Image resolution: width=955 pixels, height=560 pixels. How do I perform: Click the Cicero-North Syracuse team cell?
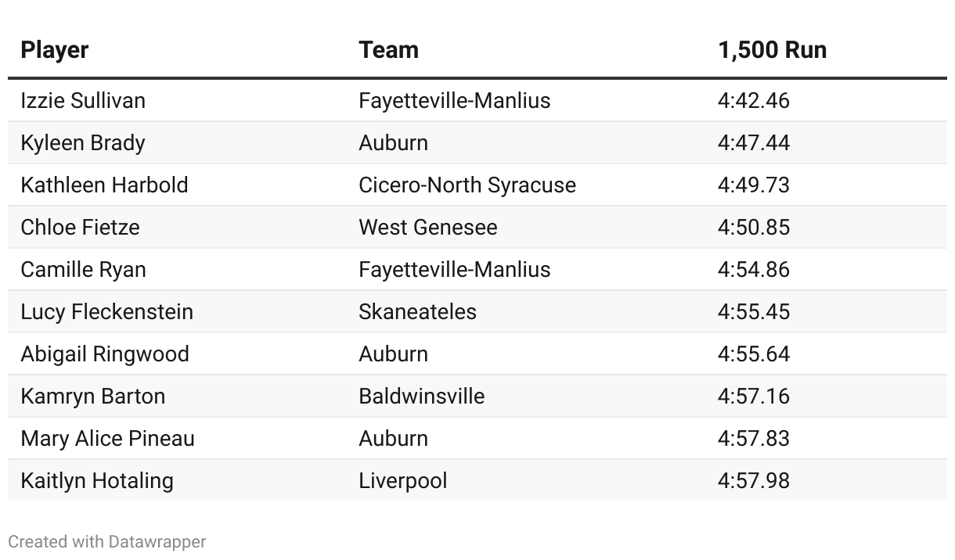coord(467,185)
